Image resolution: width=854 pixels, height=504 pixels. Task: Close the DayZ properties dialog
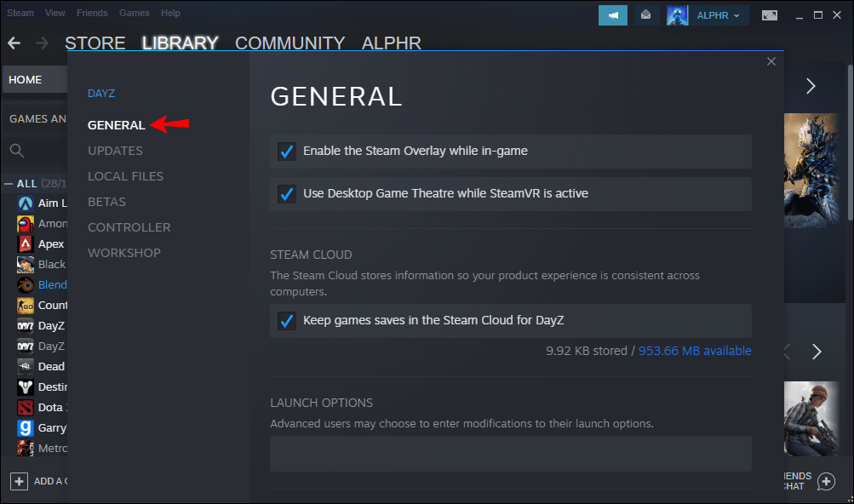[771, 61]
